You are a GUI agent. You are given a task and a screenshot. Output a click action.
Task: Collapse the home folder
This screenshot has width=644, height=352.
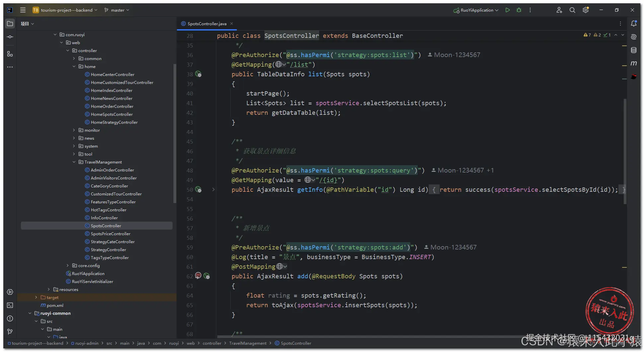(74, 67)
